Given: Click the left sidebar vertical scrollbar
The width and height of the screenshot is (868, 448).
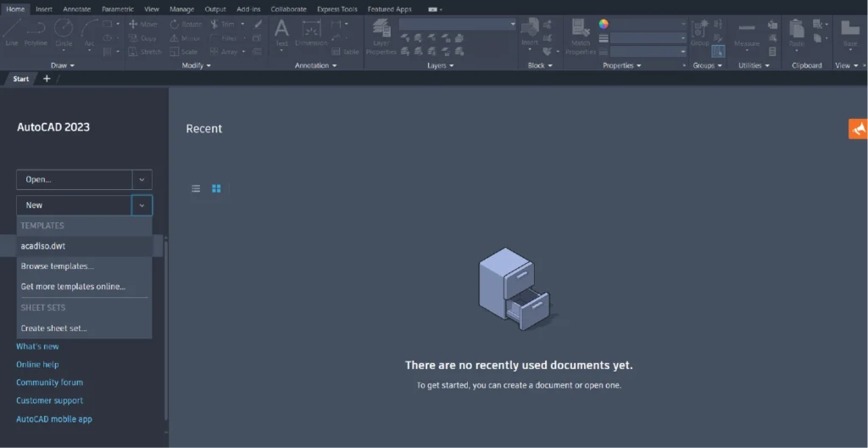Looking at the screenshot, I should (x=165, y=330).
